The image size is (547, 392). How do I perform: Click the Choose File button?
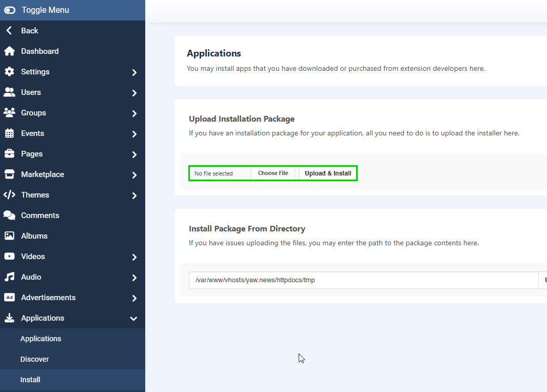[x=273, y=173]
